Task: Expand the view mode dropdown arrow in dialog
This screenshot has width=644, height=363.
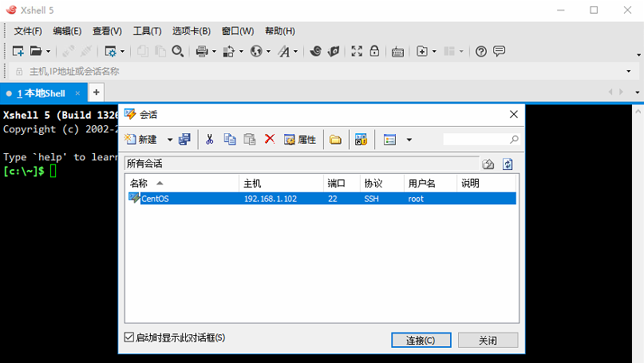Action: (409, 140)
